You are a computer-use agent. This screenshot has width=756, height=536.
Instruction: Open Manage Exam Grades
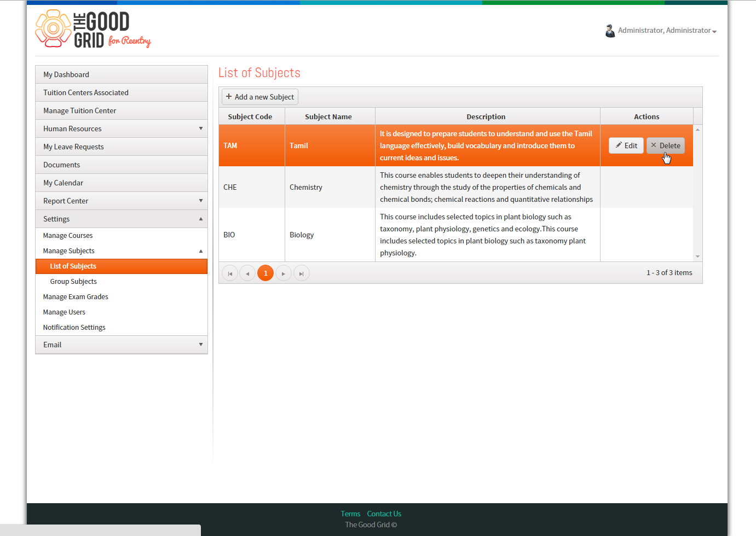tap(122, 296)
